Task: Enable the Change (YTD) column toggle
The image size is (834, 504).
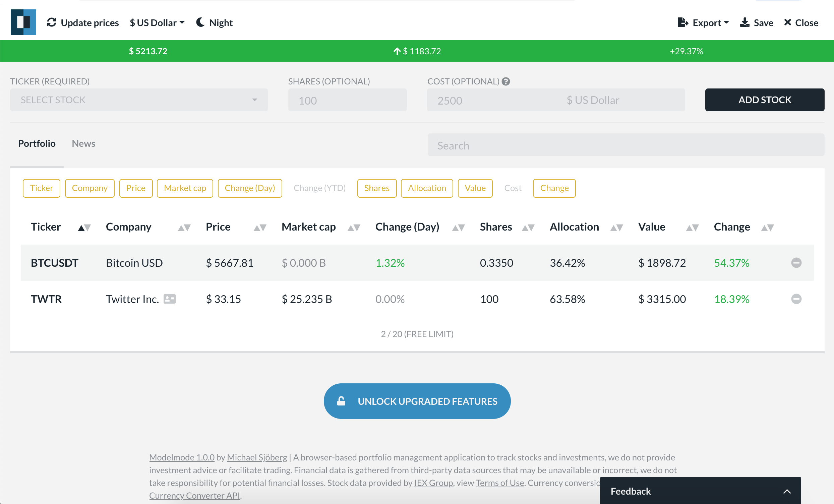Action: pyautogui.click(x=319, y=188)
